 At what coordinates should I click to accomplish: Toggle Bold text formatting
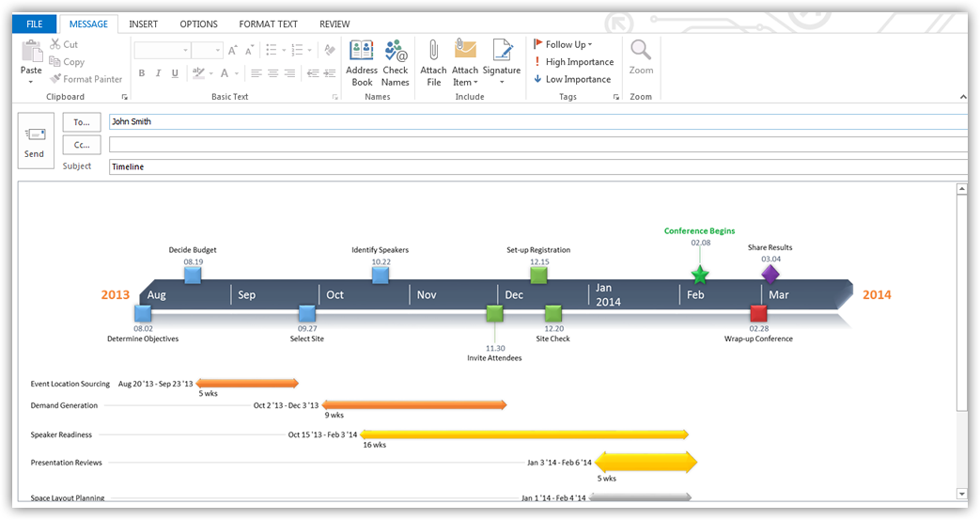pyautogui.click(x=142, y=73)
